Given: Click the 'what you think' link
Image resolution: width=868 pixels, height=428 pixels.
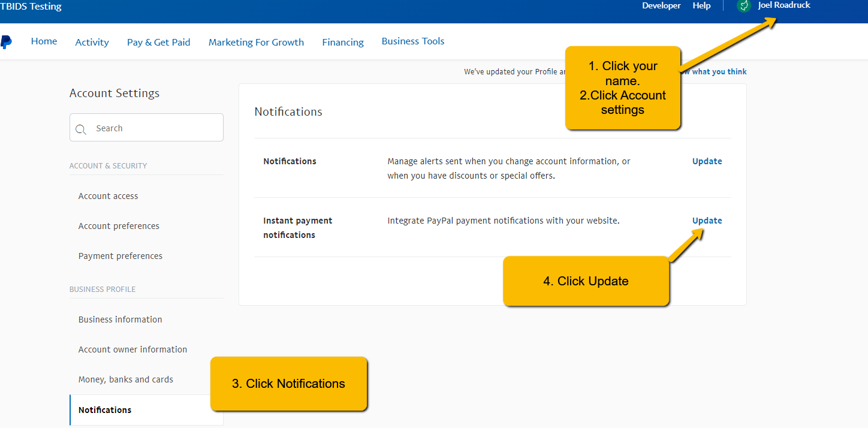Looking at the screenshot, I should [x=719, y=71].
